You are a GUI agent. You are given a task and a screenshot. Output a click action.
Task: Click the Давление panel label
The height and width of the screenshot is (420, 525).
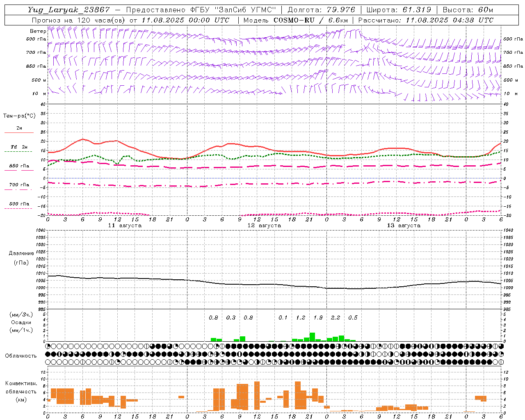[21, 253]
